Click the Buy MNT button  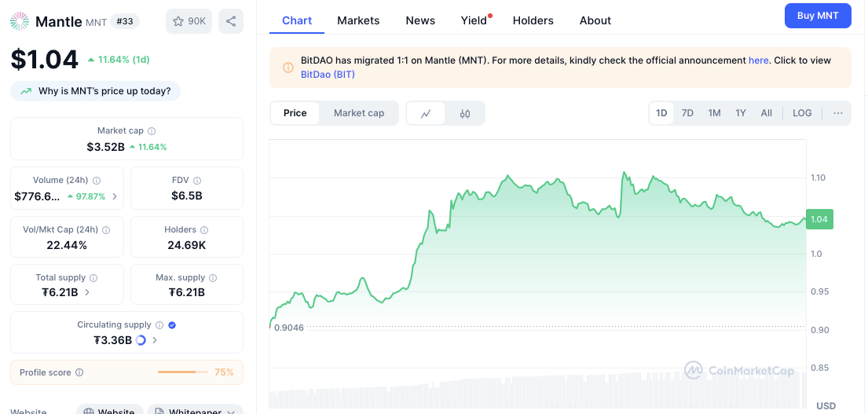[817, 16]
